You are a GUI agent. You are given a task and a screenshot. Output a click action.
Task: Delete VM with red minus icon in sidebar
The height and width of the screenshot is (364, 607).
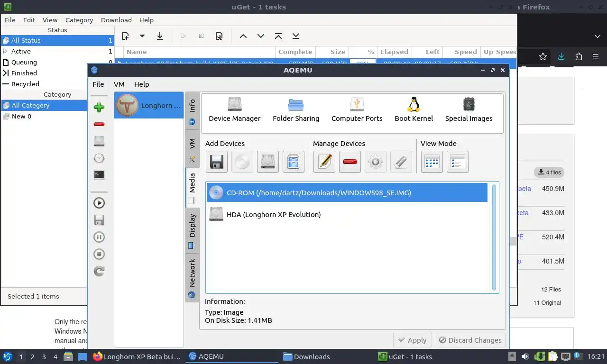99,124
